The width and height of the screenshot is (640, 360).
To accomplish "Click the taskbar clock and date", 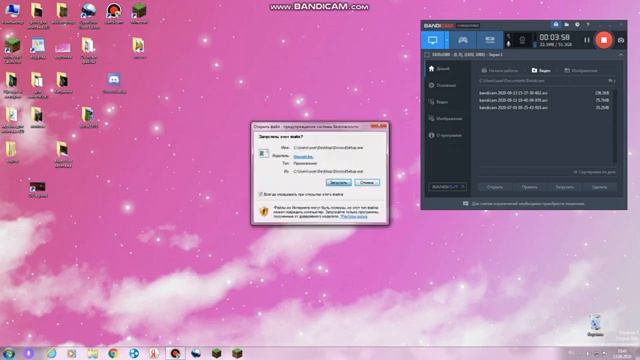I will coord(622,353).
